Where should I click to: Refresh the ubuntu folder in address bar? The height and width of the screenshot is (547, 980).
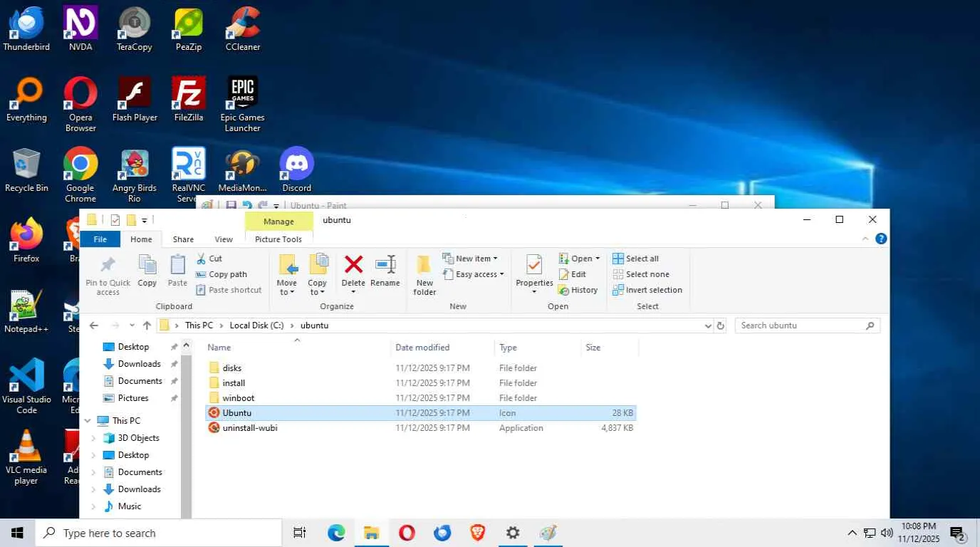(721, 325)
